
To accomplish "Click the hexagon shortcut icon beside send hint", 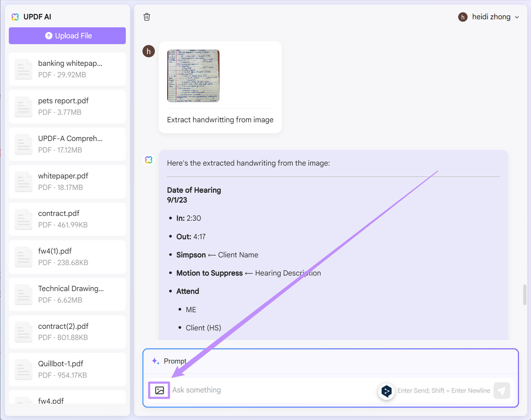I will 386,391.
